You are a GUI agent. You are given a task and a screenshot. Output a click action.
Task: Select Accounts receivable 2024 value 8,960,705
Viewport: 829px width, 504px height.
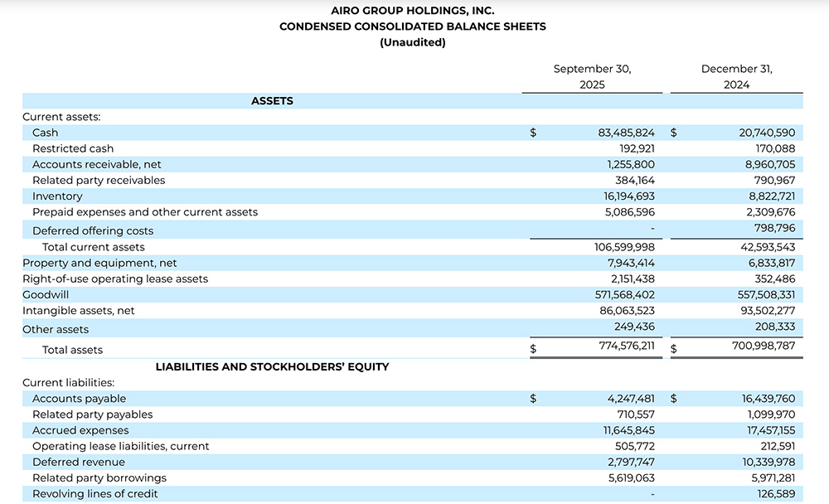tap(766, 164)
